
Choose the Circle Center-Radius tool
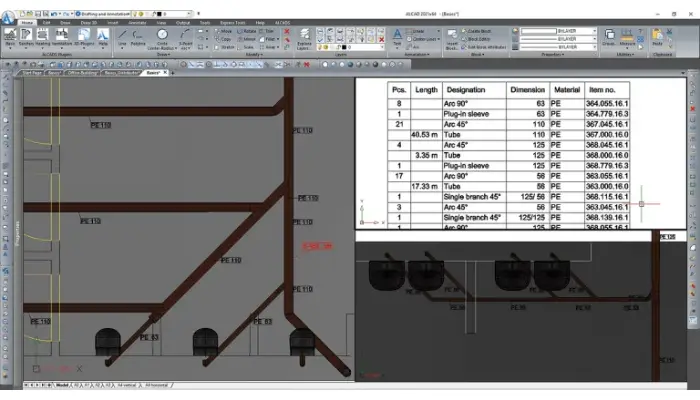click(162, 38)
